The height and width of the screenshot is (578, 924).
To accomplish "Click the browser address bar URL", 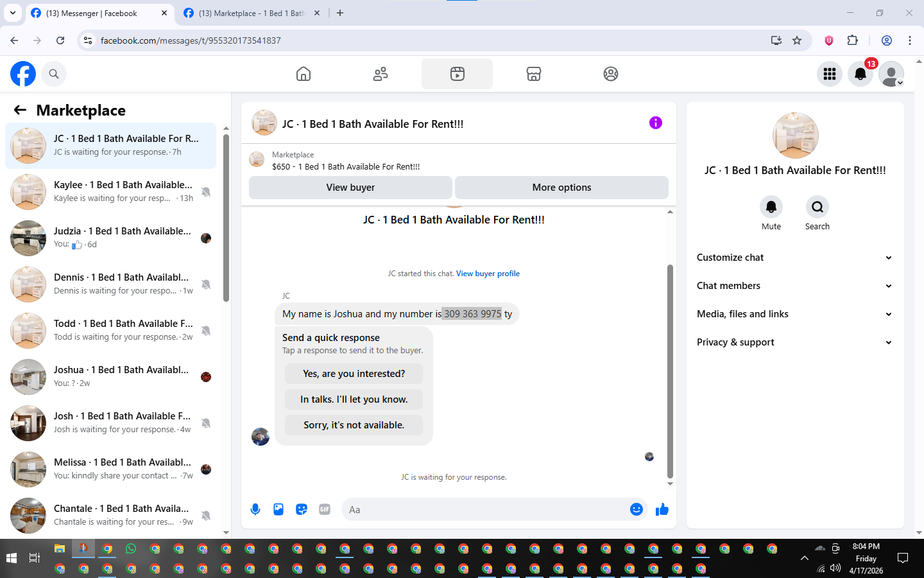I will click(191, 40).
